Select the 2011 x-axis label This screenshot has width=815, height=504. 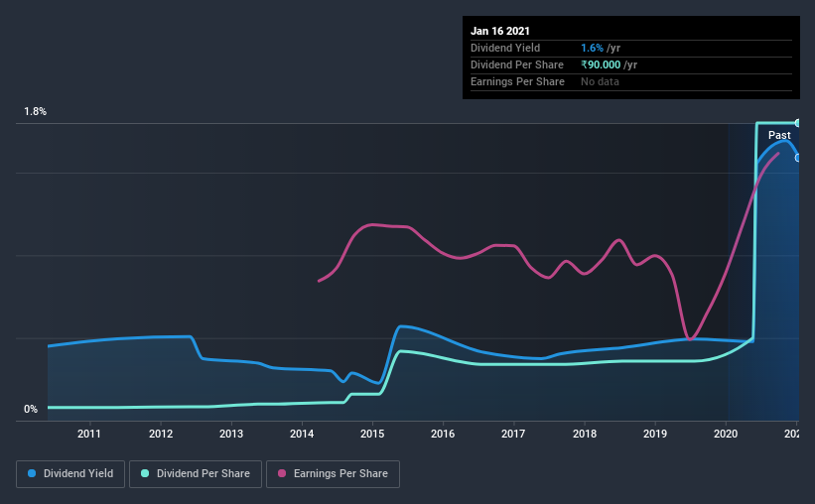[x=89, y=434]
